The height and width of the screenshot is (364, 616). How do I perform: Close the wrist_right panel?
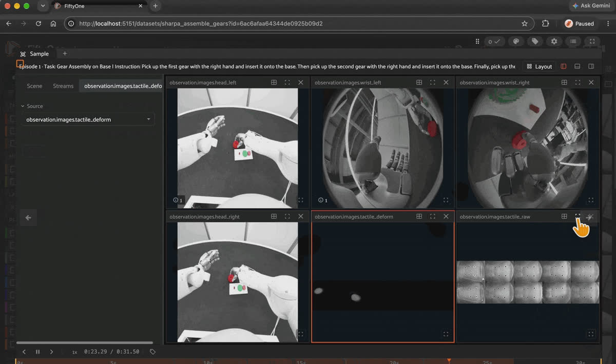click(x=591, y=83)
